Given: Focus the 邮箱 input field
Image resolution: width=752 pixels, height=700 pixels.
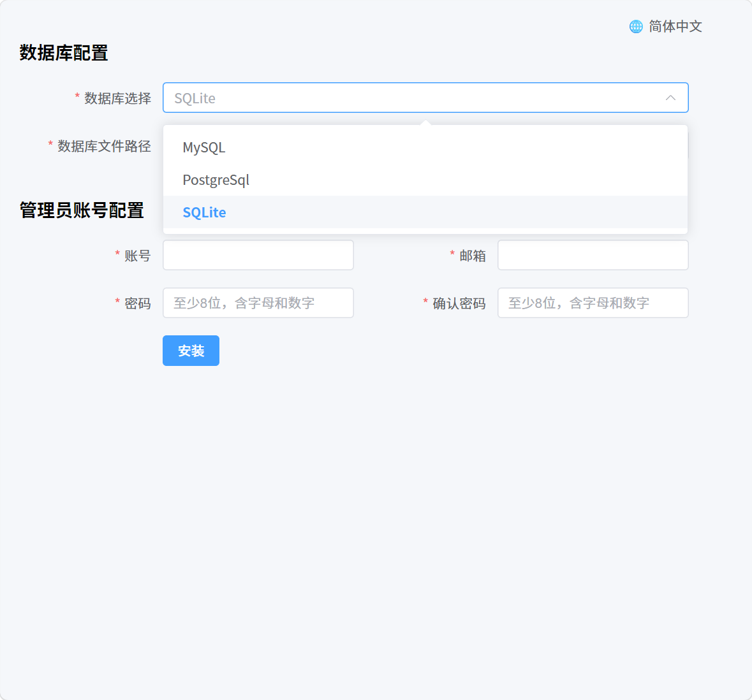Looking at the screenshot, I should (x=593, y=255).
